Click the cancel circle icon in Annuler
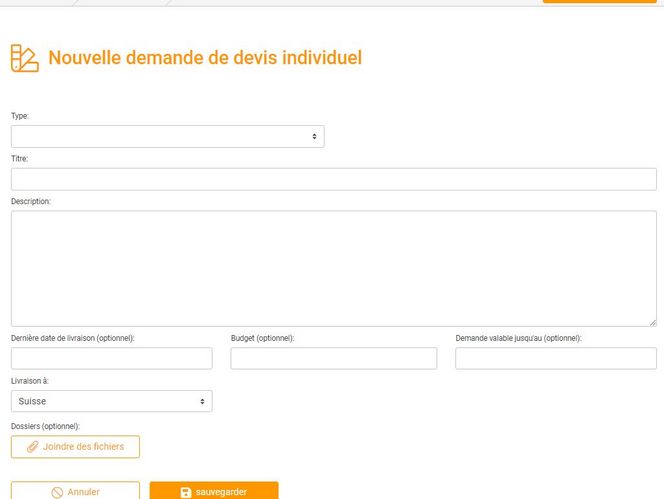 57,492
